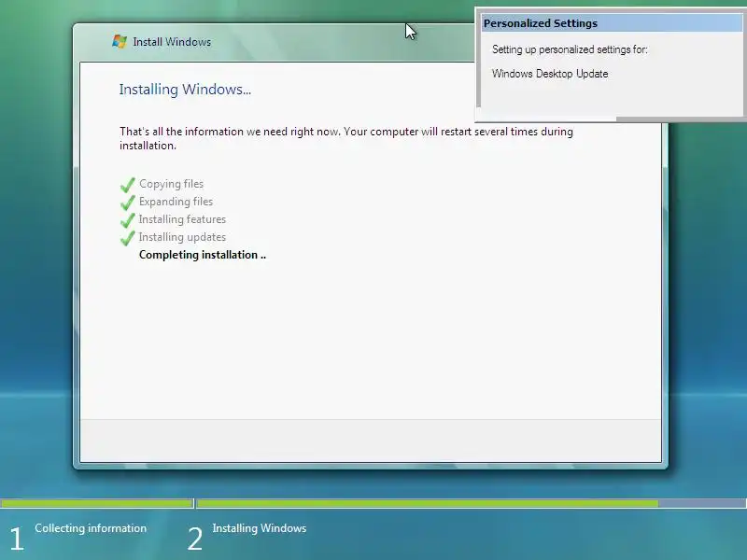Click the green checkmark beside Expanding files
This screenshot has width=747, height=560.
click(128, 202)
